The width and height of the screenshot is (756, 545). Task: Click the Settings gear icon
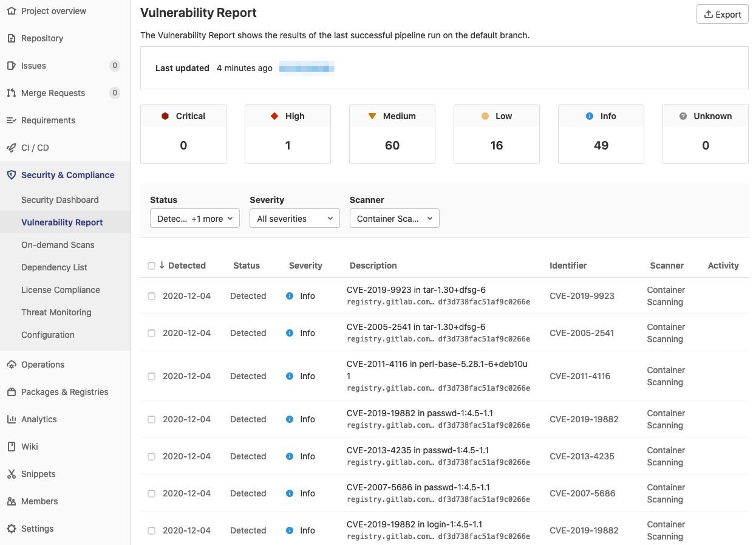11,529
